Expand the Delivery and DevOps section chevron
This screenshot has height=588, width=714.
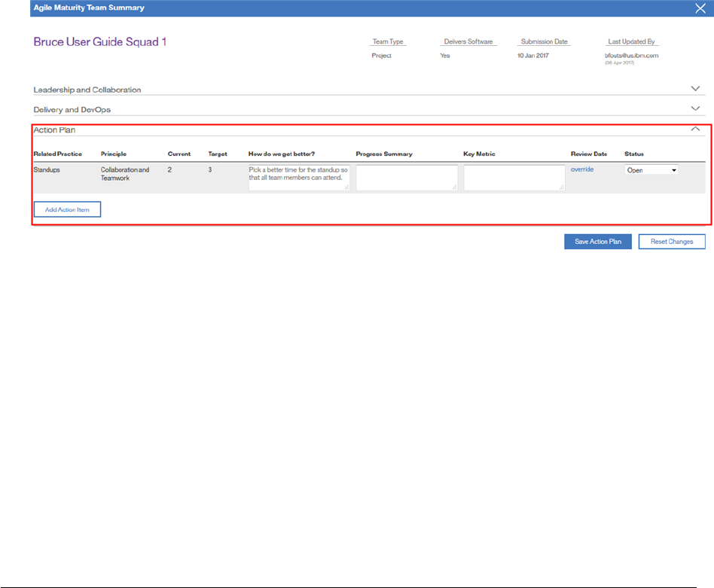tap(695, 108)
